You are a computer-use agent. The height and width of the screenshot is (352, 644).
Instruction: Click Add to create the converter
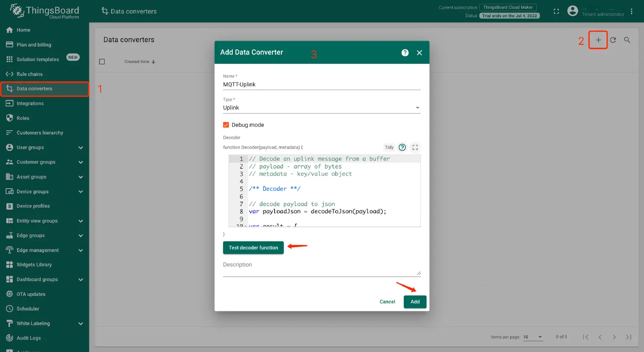(415, 302)
